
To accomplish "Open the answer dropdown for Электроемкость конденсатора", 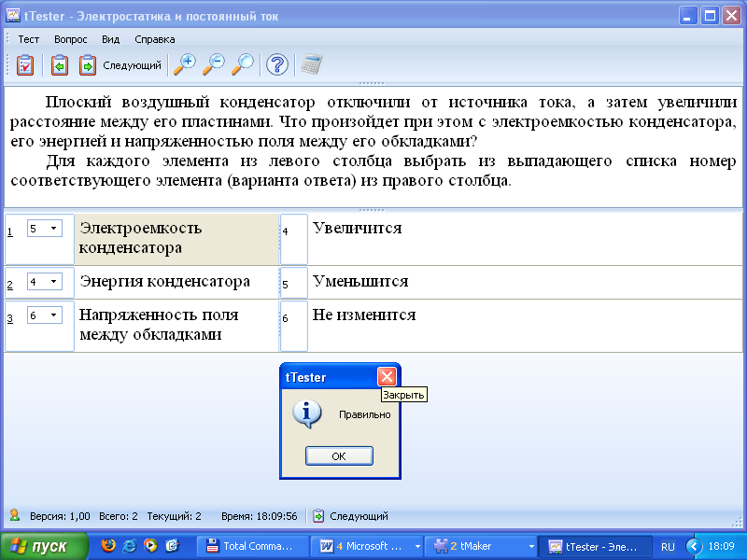I will tap(53, 229).
